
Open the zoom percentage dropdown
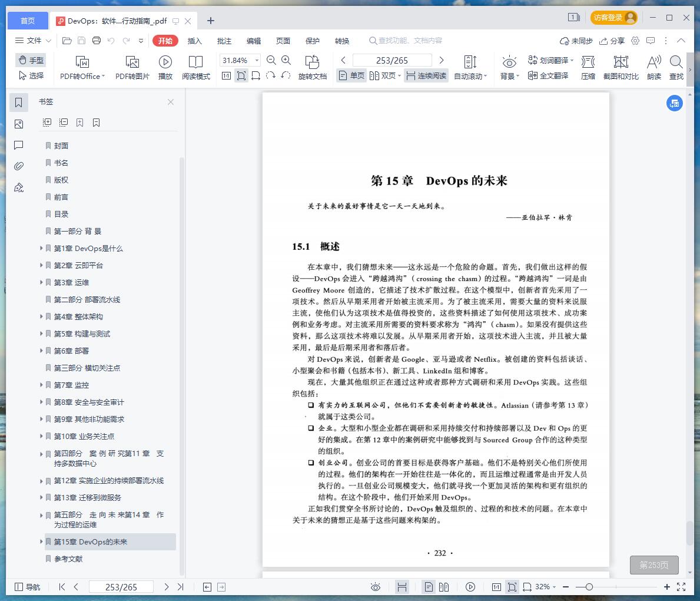tap(257, 60)
